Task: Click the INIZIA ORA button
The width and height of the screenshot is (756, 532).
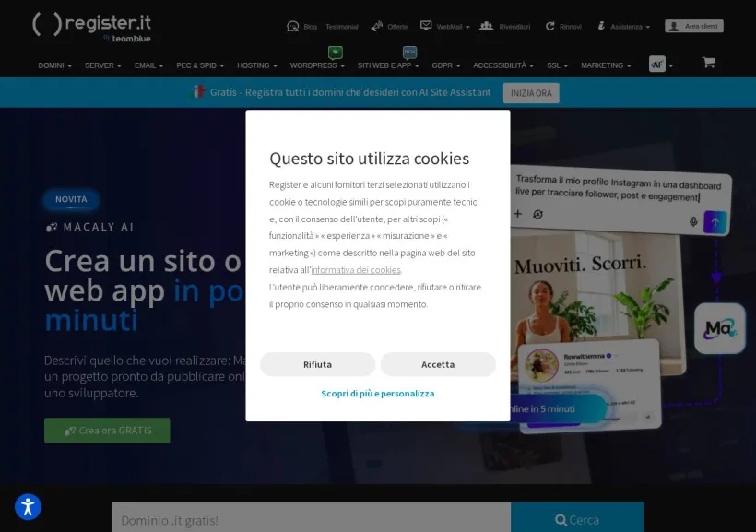Action: click(531, 93)
